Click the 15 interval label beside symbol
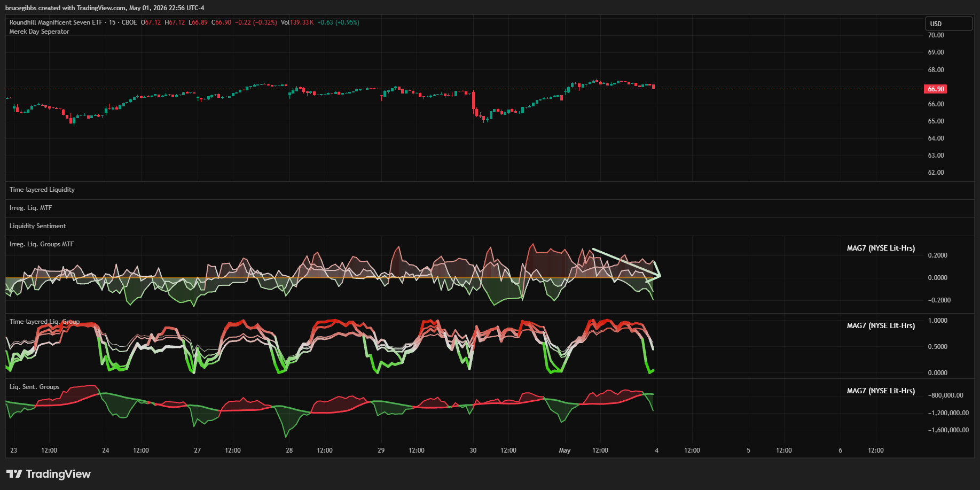Viewport: 980px width, 490px height. pos(112,22)
